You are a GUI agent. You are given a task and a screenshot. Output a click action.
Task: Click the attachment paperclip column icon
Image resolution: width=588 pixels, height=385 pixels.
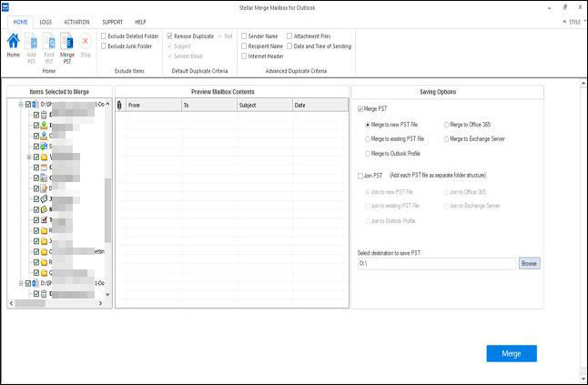coord(120,105)
